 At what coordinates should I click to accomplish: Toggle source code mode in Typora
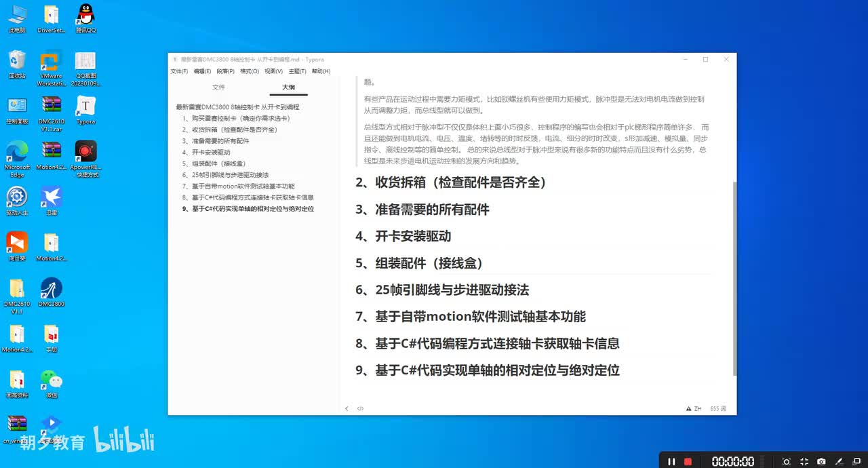tap(360, 408)
